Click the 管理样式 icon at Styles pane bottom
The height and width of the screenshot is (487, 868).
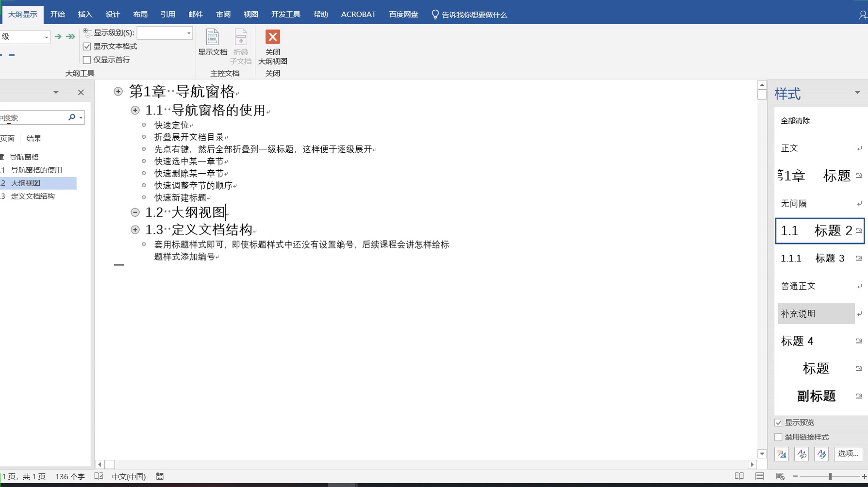821,454
